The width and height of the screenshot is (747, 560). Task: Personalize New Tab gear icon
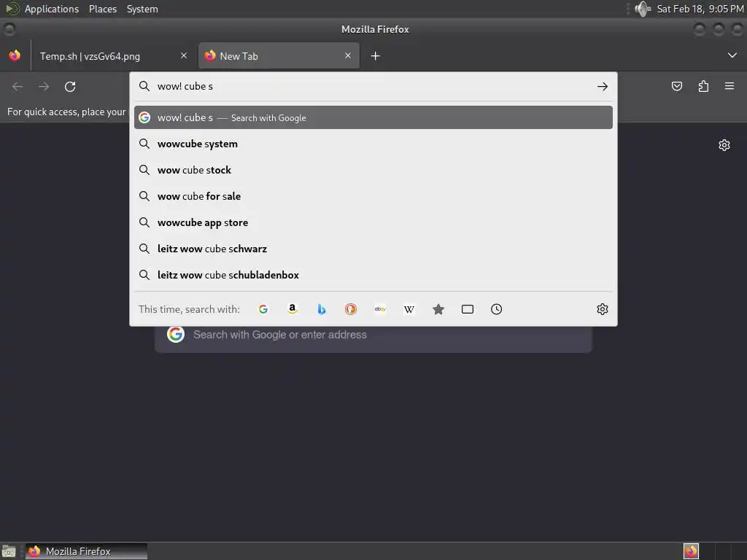[724, 145]
